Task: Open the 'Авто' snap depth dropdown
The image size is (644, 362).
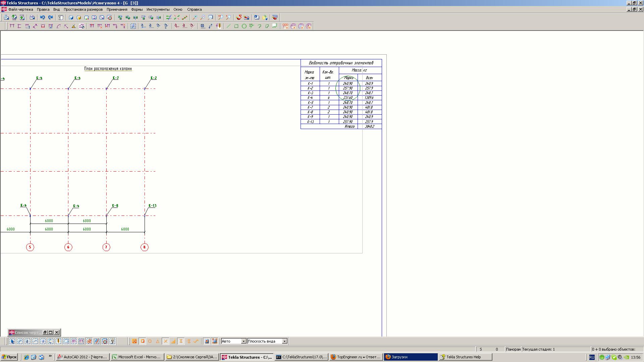Action: pos(244,341)
